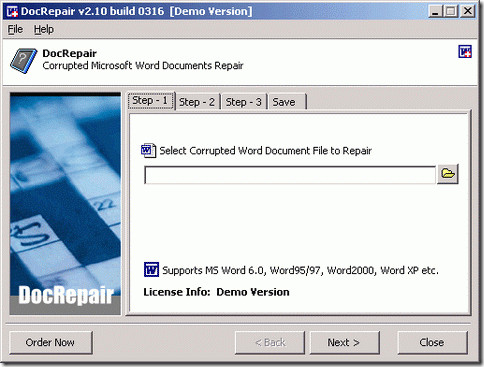Viewport: 484px width, 367px height.
Task: Switch to the Step - 3 tab
Action: 243,102
